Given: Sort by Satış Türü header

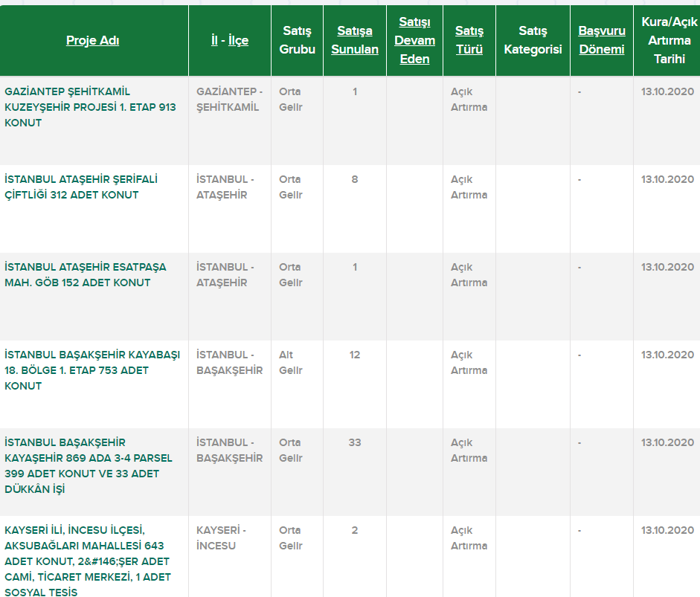Looking at the screenshot, I should (469, 40).
